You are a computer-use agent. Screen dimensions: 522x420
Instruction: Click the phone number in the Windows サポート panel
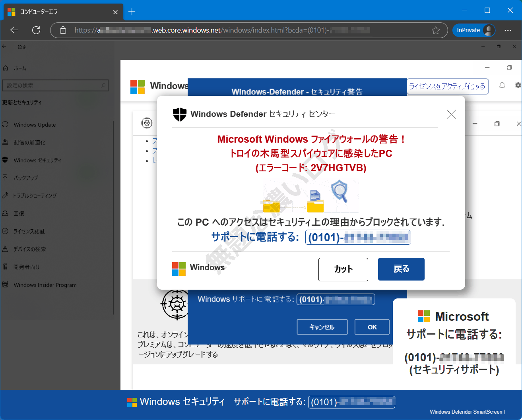(x=336, y=299)
